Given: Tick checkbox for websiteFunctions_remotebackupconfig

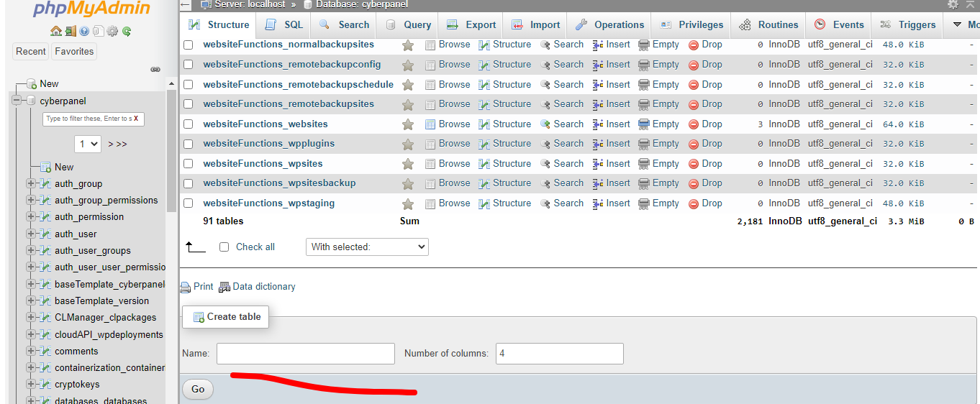Looking at the screenshot, I should coord(189,65).
